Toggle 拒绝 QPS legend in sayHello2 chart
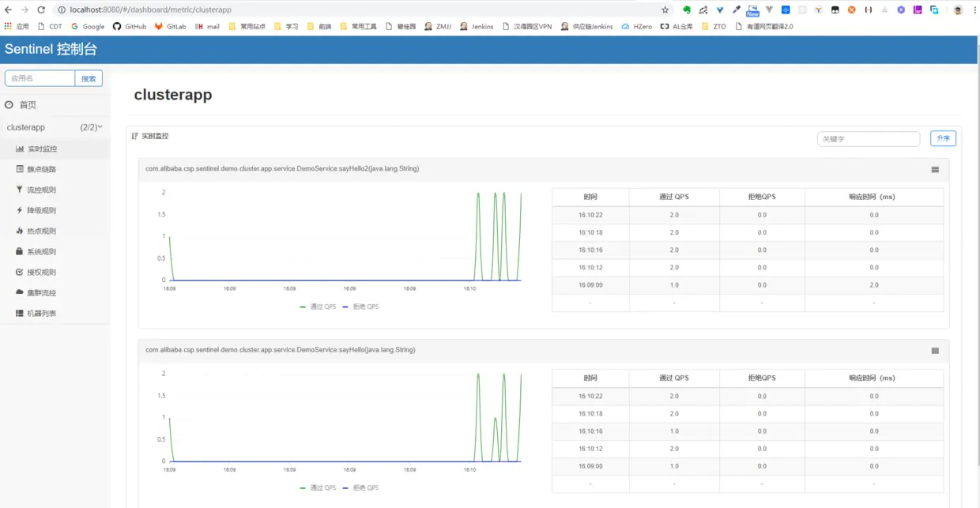The image size is (980, 508). pyautogui.click(x=360, y=307)
